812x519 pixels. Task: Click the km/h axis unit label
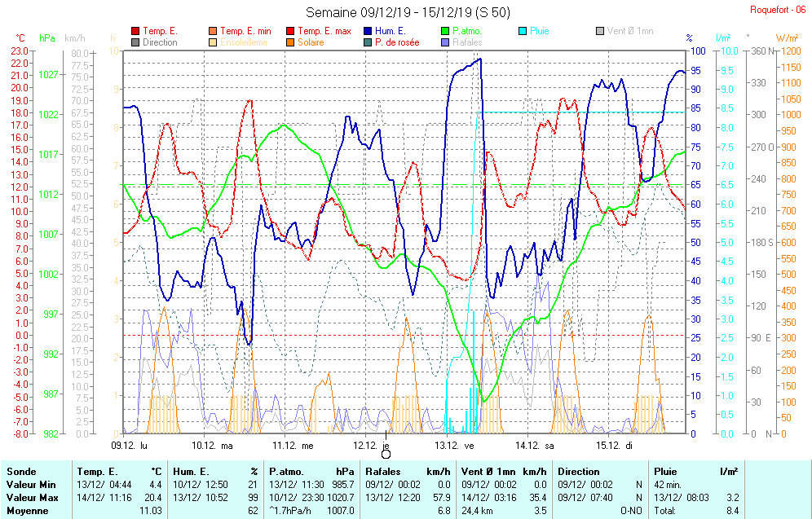[x=75, y=38]
